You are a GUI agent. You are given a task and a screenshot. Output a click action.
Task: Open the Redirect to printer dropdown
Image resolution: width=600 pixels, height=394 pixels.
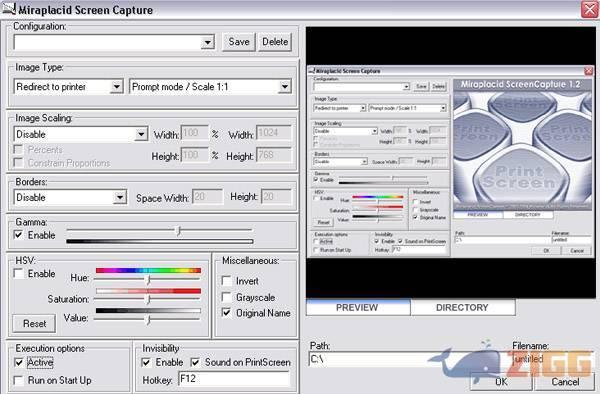(x=116, y=87)
